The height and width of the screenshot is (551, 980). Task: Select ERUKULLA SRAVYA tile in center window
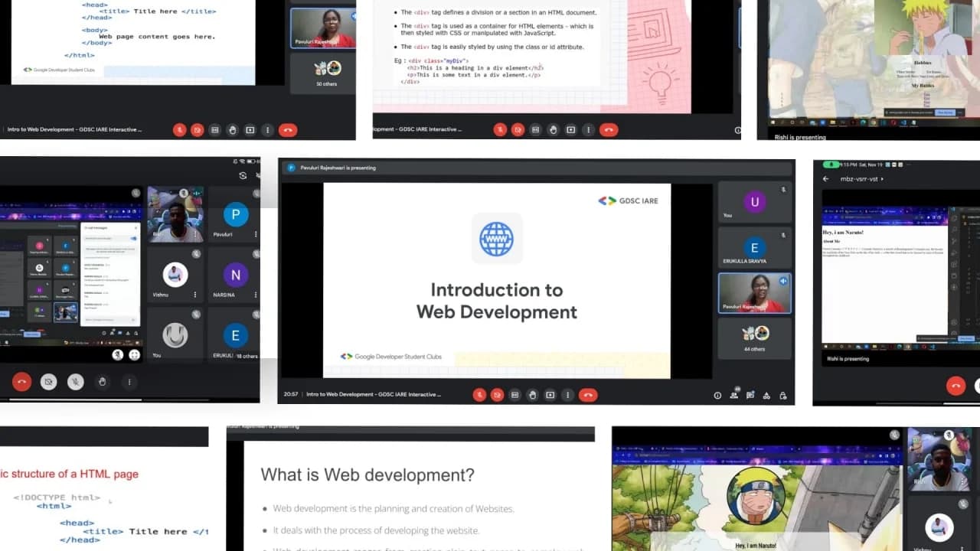[x=755, y=248]
